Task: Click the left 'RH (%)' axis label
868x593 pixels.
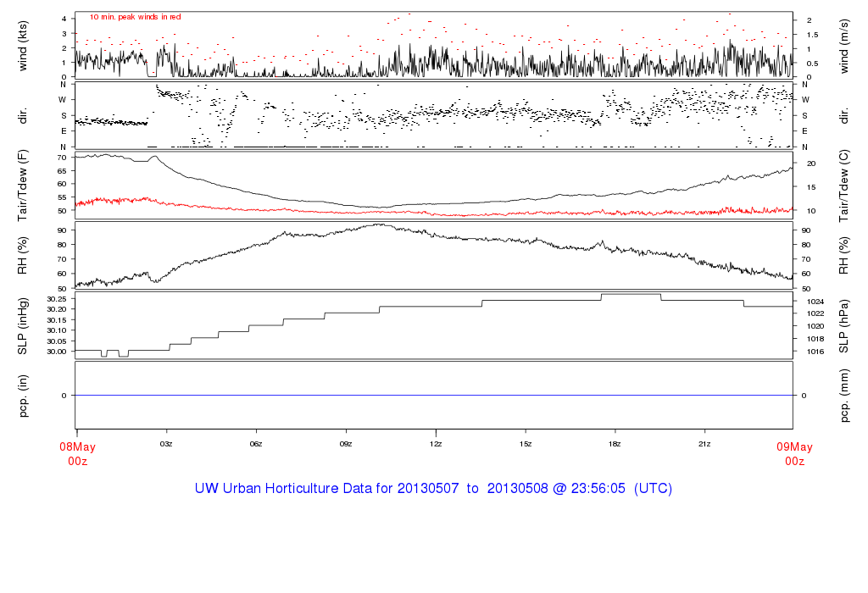Action: 23,255
